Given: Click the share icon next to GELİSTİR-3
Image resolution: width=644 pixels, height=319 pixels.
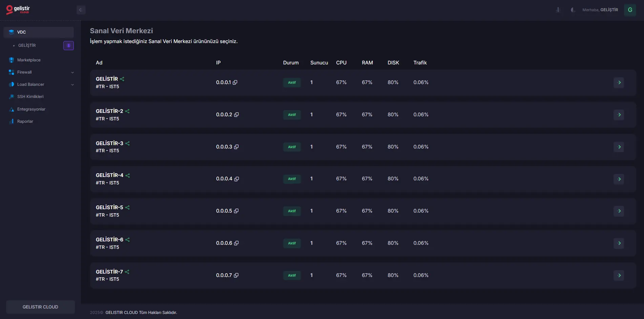Looking at the screenshot, I should 127,143.
